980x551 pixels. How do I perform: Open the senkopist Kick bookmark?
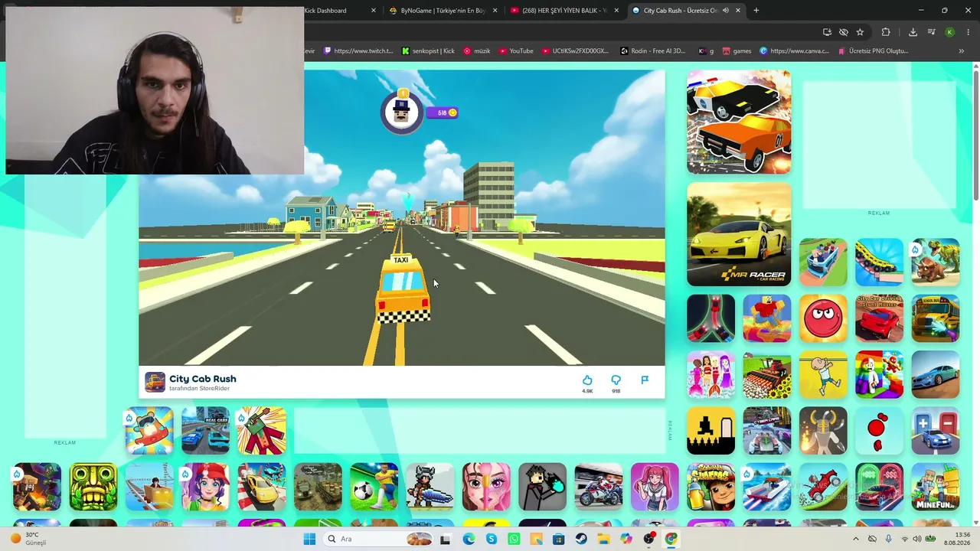(x=428, y=51)
